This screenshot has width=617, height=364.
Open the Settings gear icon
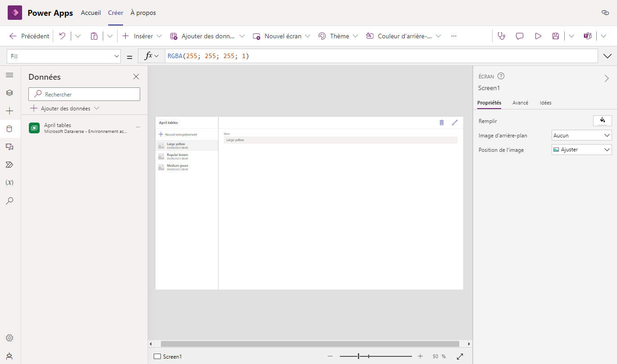9,338
